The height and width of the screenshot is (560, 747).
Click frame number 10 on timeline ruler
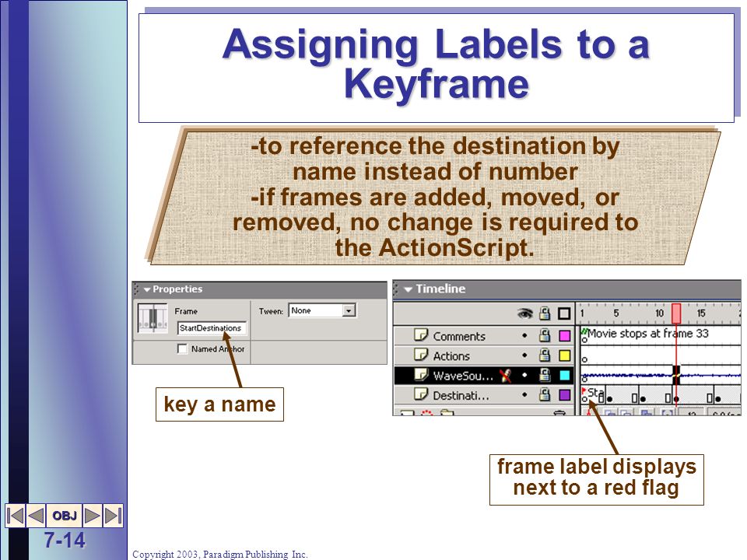pos(659,313)
